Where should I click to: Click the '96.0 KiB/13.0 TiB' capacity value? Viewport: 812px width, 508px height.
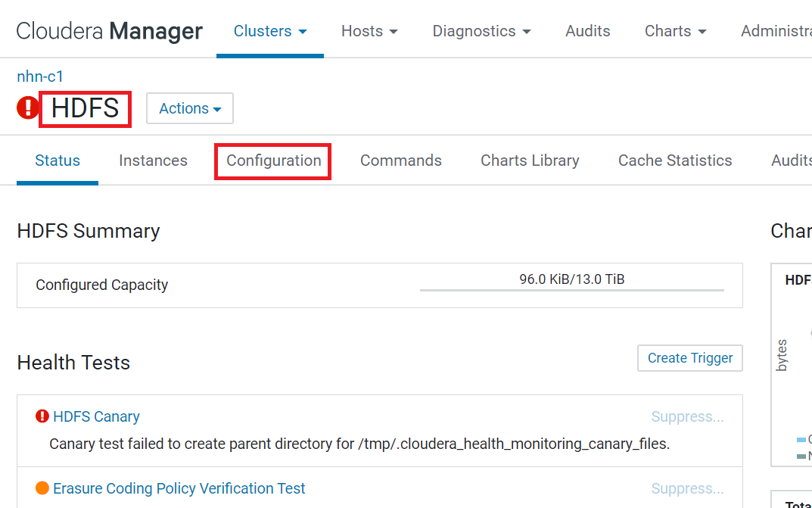(x=571, y=279)
